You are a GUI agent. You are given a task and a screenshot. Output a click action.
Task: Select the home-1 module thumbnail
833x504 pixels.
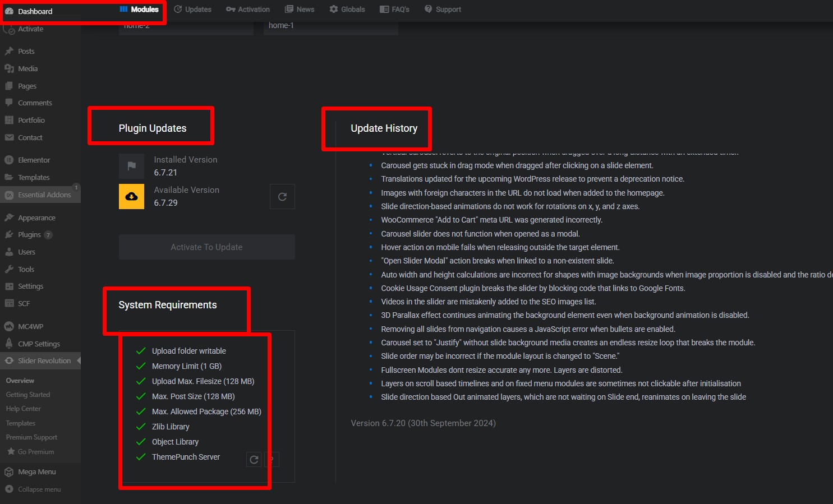pos(331,27)
